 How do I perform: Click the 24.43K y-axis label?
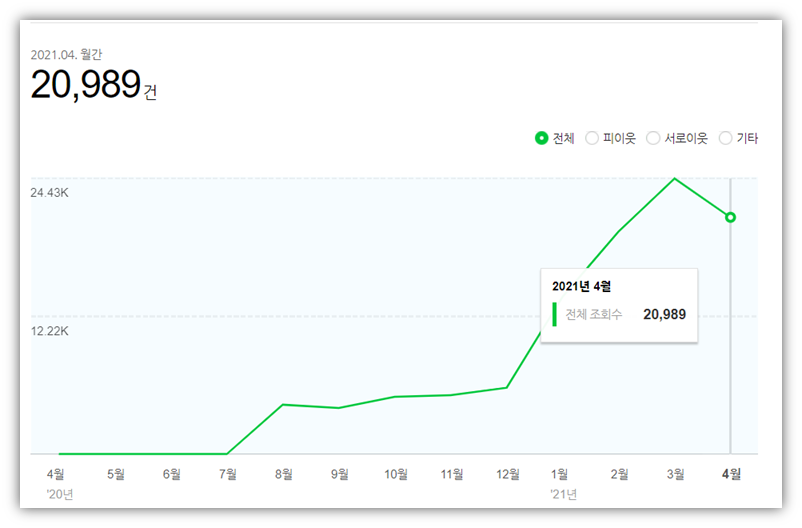49,192
